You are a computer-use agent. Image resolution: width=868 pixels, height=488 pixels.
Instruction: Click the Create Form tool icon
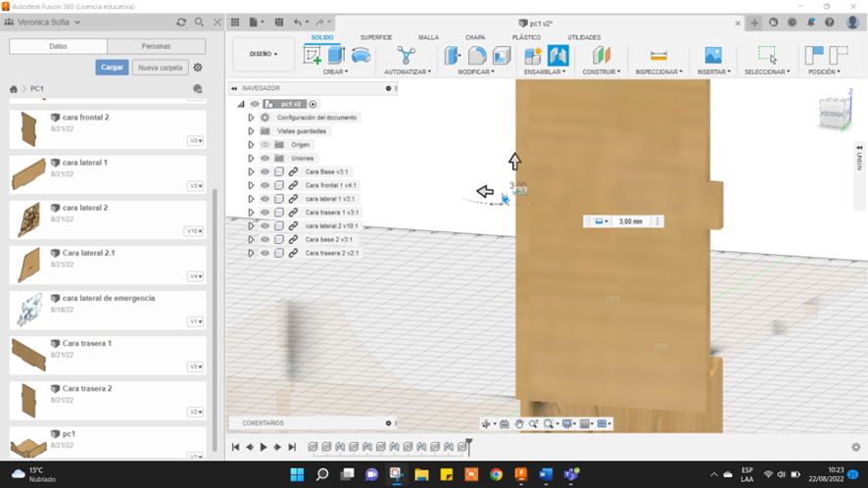[x=361, y=56]
